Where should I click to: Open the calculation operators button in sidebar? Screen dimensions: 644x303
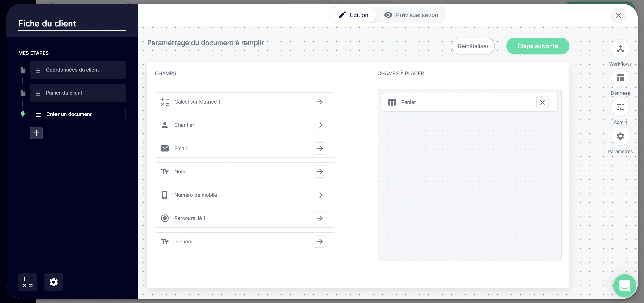click(27, 282)
